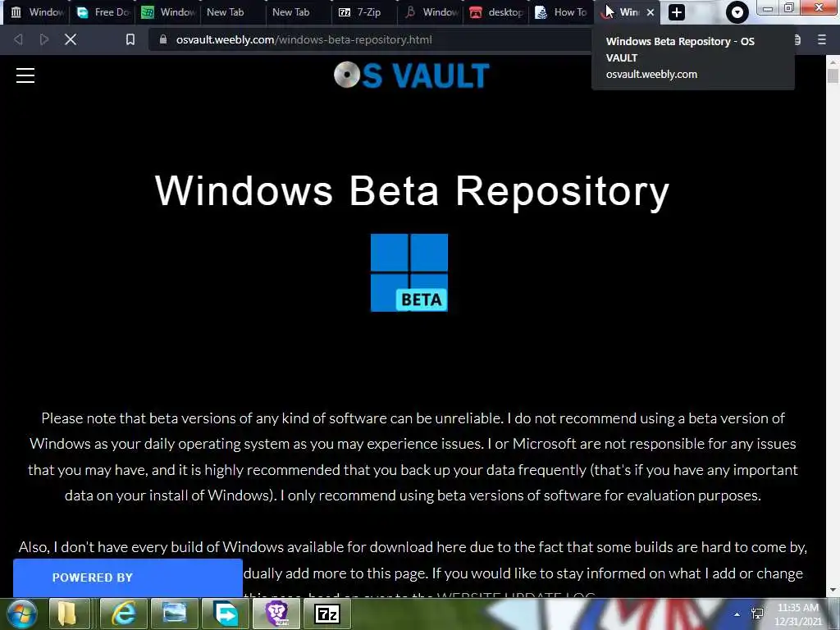Switch to the 7-Zip tab
The width and height of the screenshot is (840, 630).
tap(363, 12)
